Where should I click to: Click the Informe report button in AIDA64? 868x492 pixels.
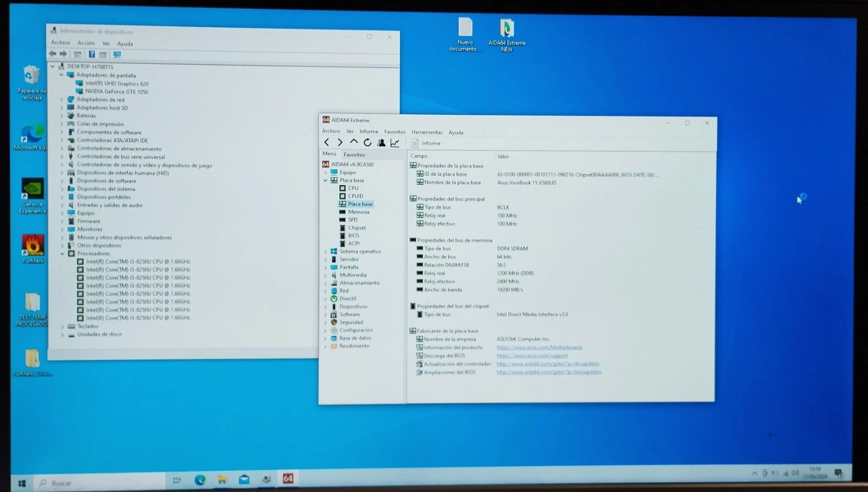click(426, 143)
